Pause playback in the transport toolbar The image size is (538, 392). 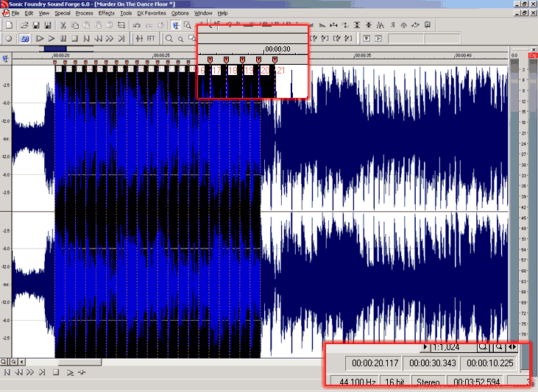pyautogui.click(x=63, y=38)
